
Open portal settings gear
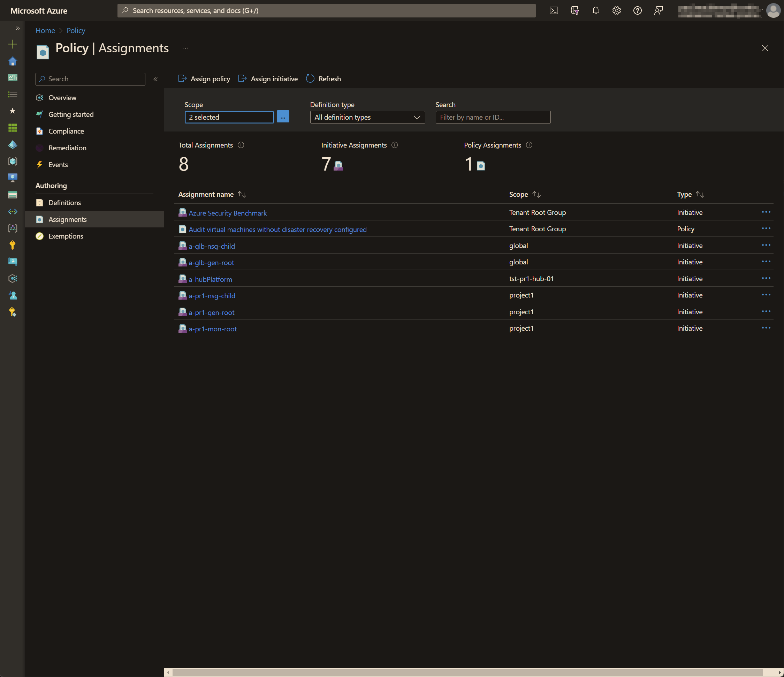(x=616, y=10)
